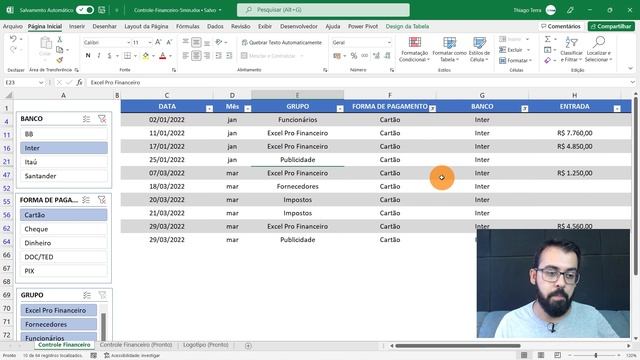This screenshot has height=360, width=640.
Task: Select BB in BANCO slicer
Action: (64, 134)
